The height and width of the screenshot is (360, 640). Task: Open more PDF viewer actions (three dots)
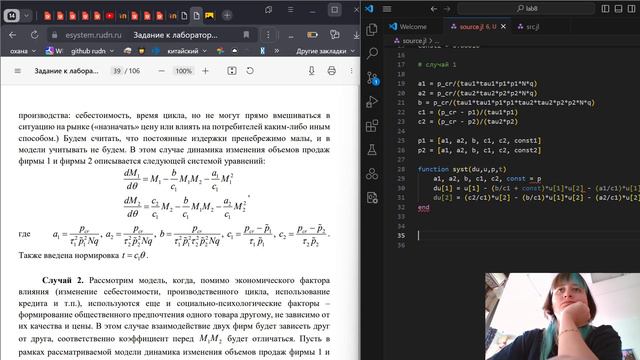click(351, 71)
